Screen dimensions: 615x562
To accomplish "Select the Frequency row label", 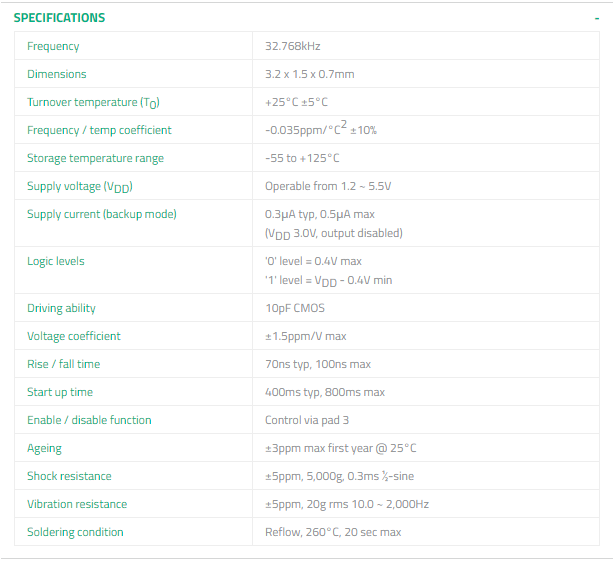I will 53,46.
